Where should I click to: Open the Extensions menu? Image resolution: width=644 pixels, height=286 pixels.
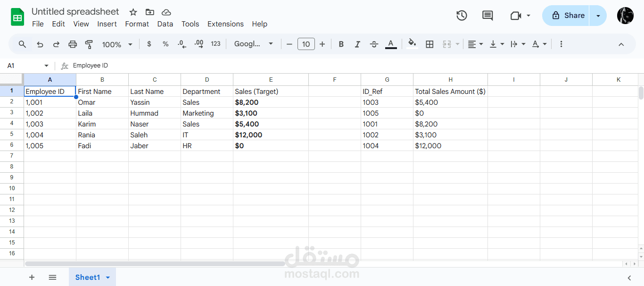pos(225,24)
